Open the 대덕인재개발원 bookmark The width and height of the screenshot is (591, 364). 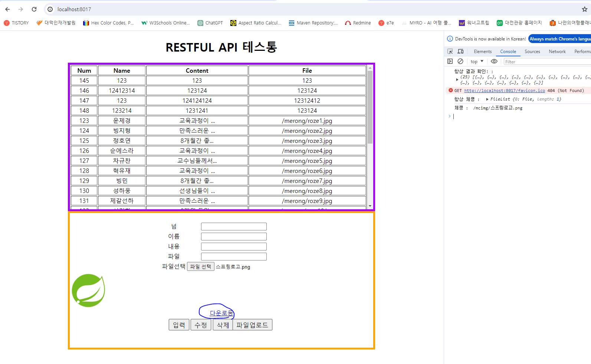click(x=56, y=23)
